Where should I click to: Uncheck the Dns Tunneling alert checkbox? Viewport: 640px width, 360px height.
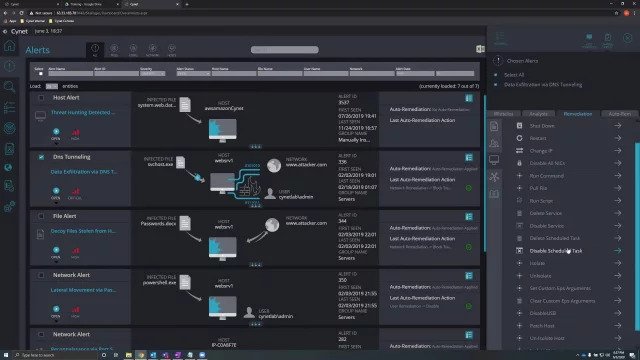click(x=41, y=157)
